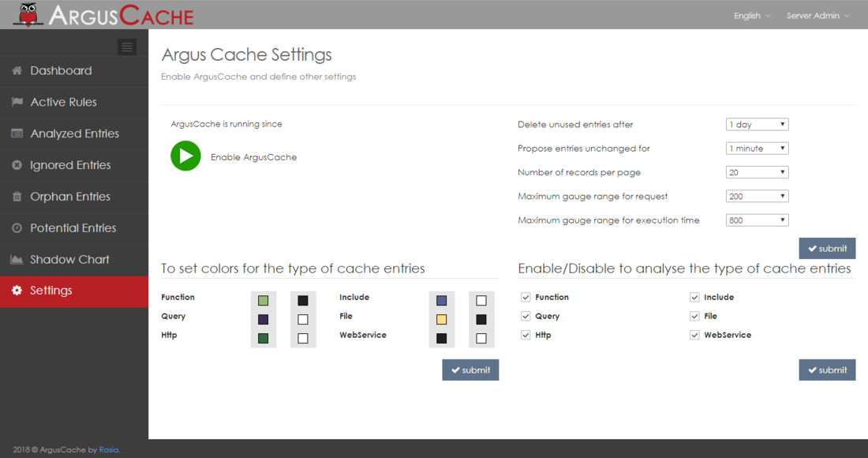Image resolution: width=868 pixels, height=458 pixels.
Task: Uncheck the Query analysis checkbox
Action: point(526,316)
